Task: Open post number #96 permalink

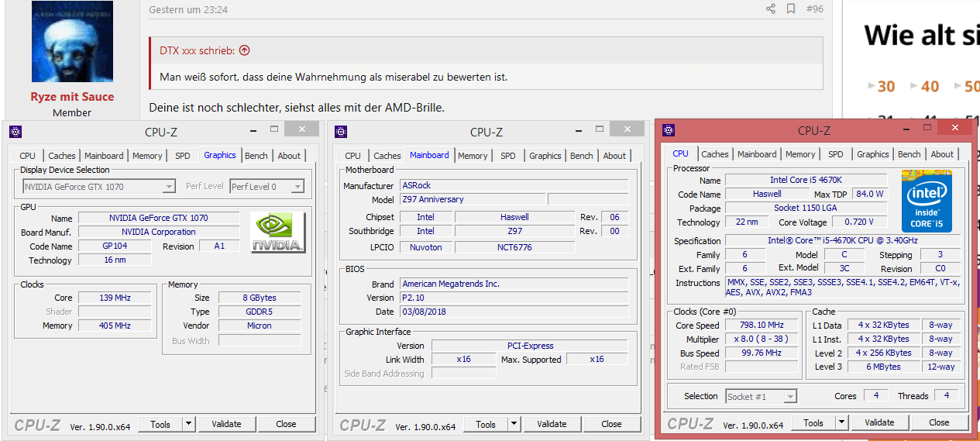Action: 814,9
